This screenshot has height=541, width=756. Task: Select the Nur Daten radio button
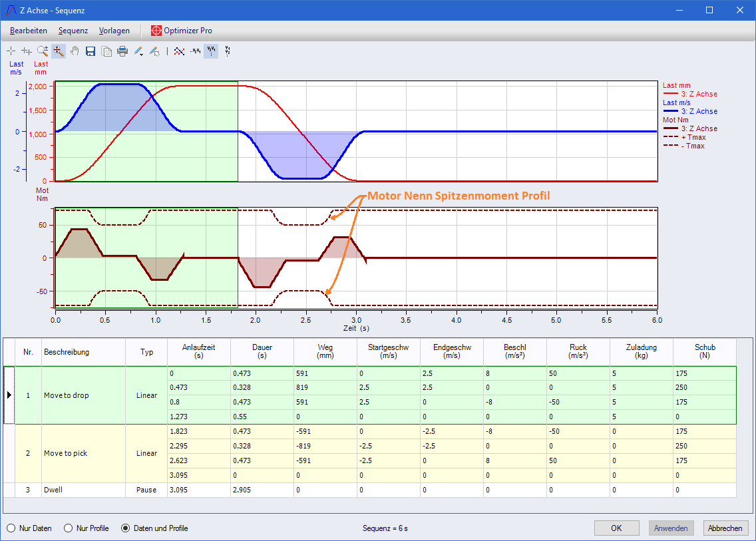(x=11, y=528)
